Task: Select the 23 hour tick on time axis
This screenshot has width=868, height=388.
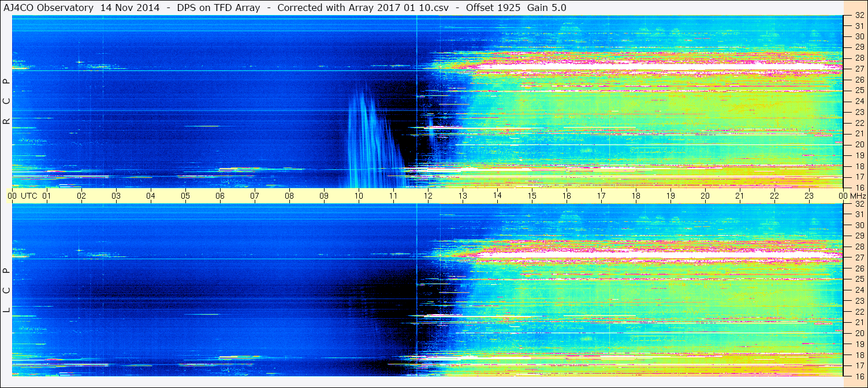Action: (x=809, y=196)
